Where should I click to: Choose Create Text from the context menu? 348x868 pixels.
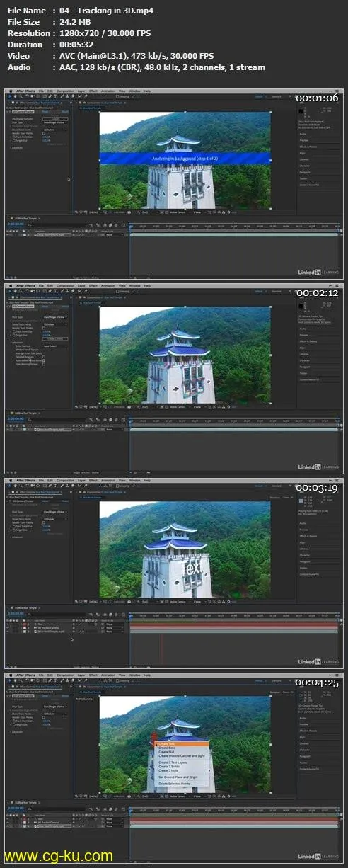click(182, 743)
